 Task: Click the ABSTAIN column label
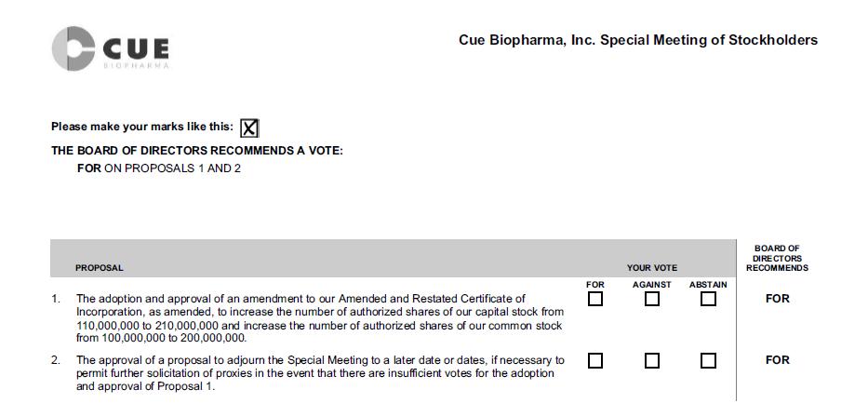pyautogui.click(x=708, y=285)
